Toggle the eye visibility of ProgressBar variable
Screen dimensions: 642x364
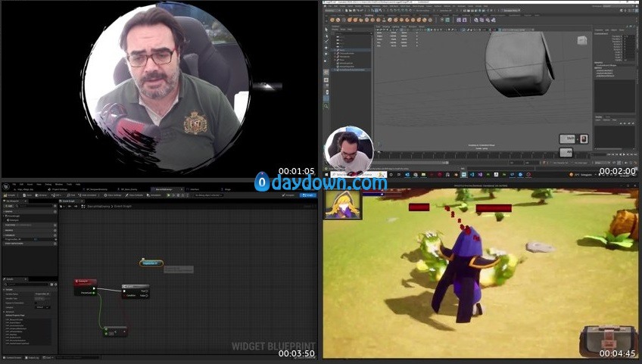(x=56, y=239)
